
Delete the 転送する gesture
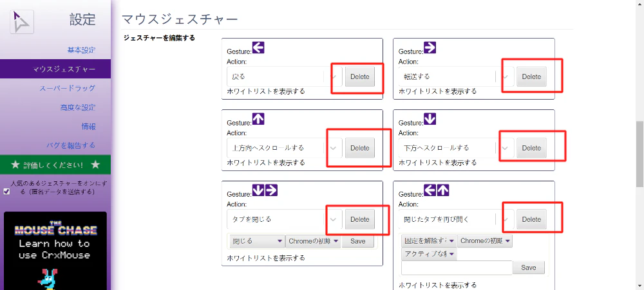click(x=531, y=77)
